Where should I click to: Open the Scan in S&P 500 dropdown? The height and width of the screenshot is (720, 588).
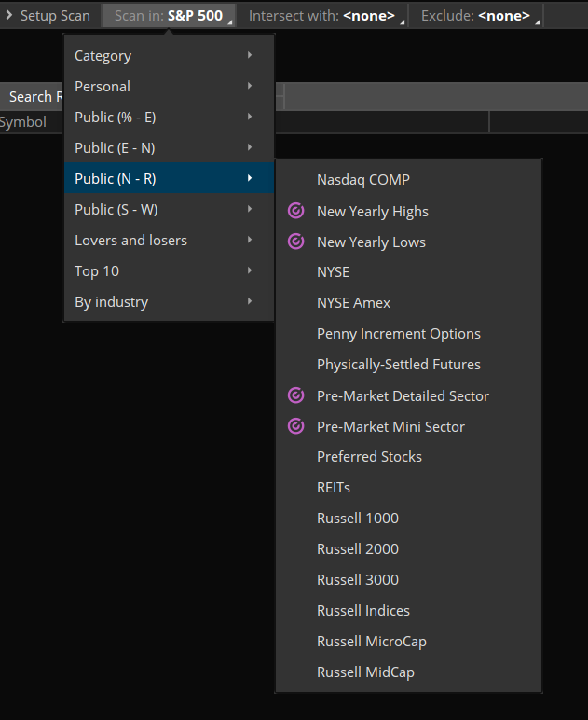[x=169, y=16]
